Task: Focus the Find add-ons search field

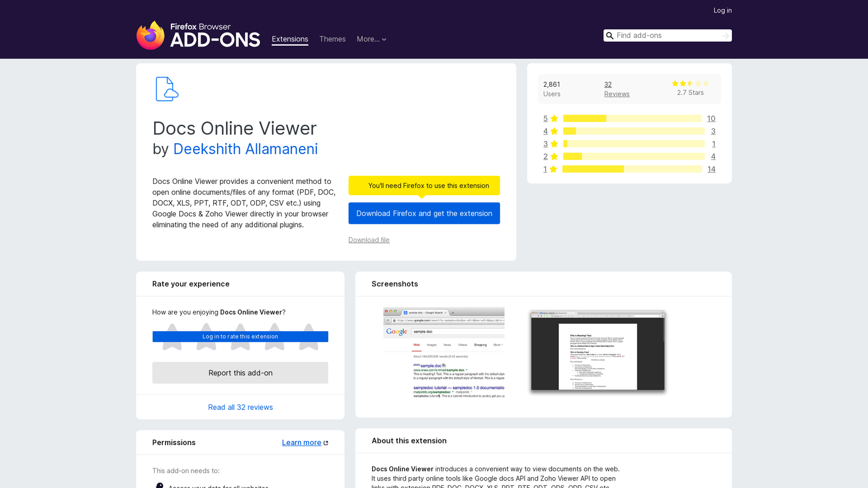Action: coord(667,36)
